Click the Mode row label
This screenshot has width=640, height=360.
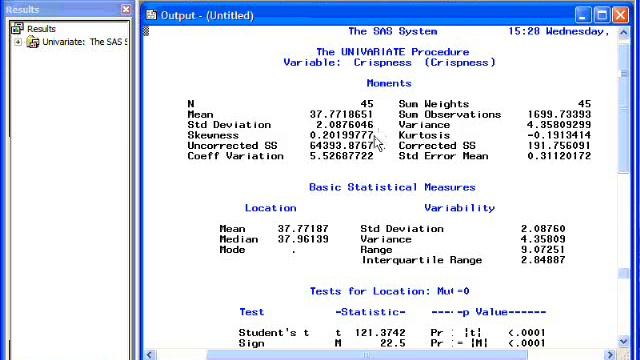coord(232,250)
